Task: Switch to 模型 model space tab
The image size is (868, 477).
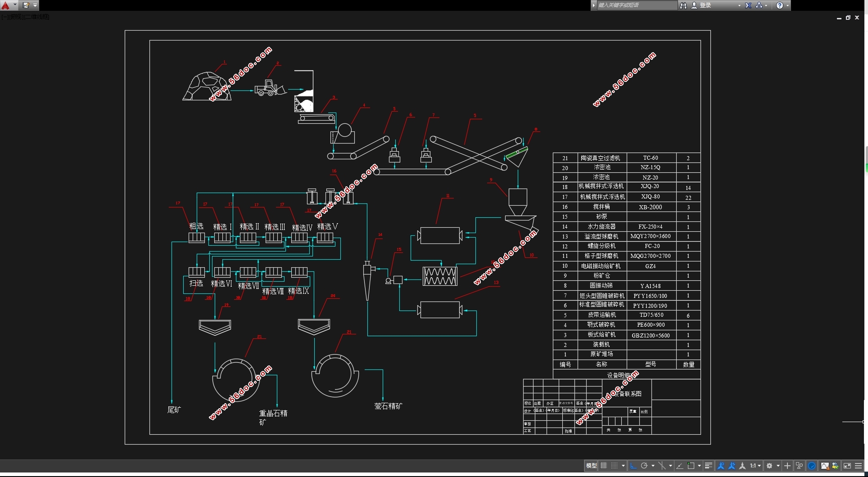Action: 591,466
